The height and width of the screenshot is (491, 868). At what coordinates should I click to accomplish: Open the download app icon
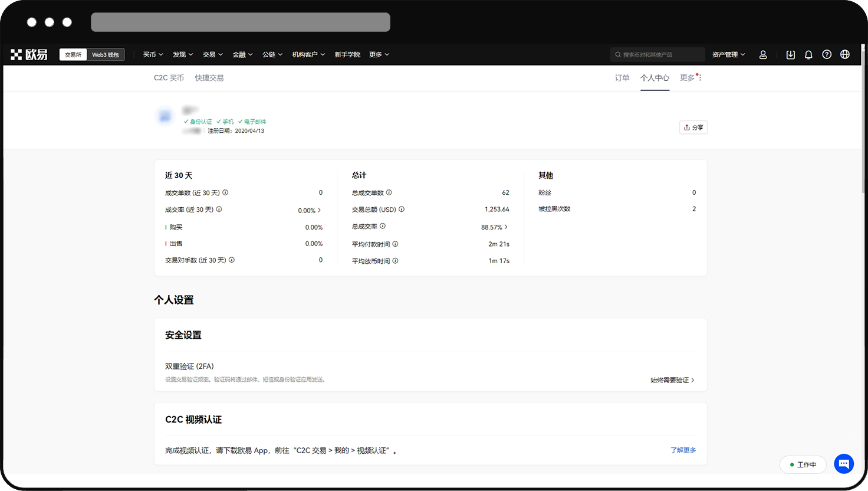pos(790,54)
